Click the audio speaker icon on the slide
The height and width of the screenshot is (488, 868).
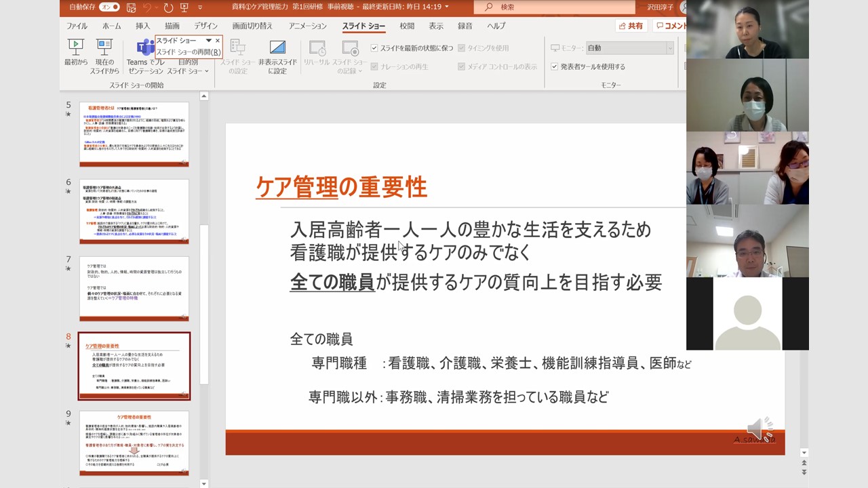759,428
